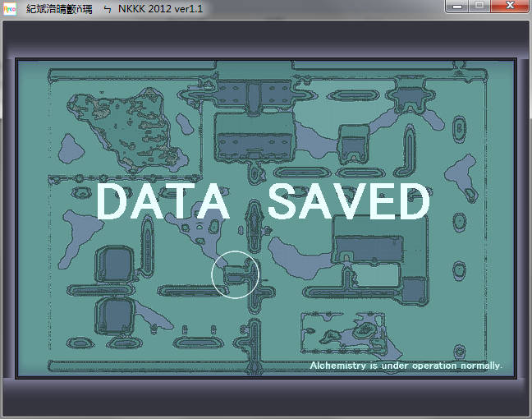Click the Alchemistry operation status text
Image resolution: width=532 pixels, height=419 pixels.
click(406, 365)
